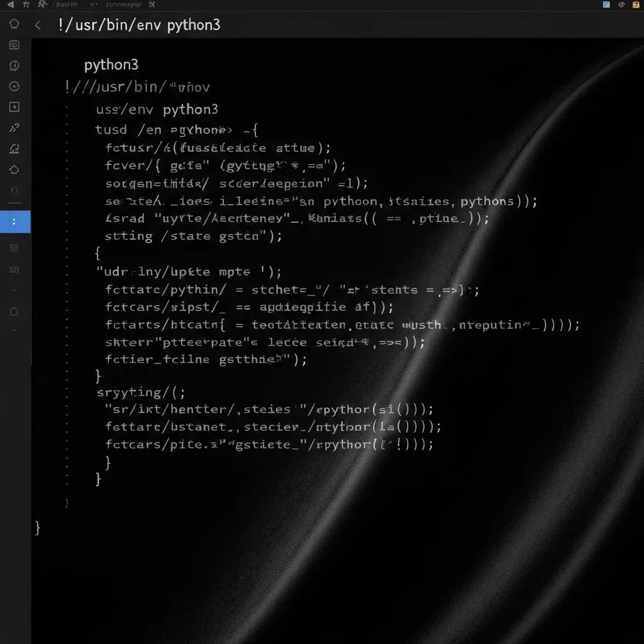644x644 pixels.
Task: Switch to the 'fornmapap' tab
Action: click(123, 4)
